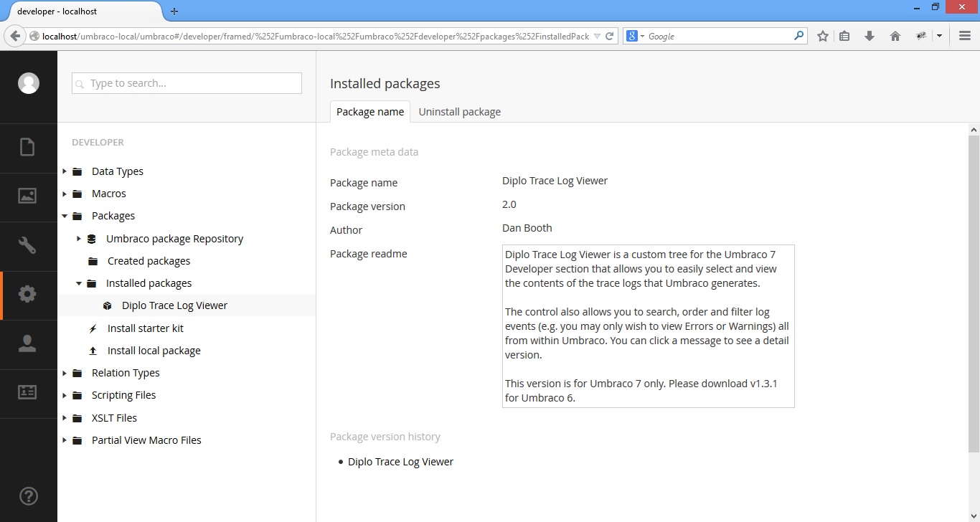Open the Users section person icon
The image size is (980, 522).
tap(27, 343)
